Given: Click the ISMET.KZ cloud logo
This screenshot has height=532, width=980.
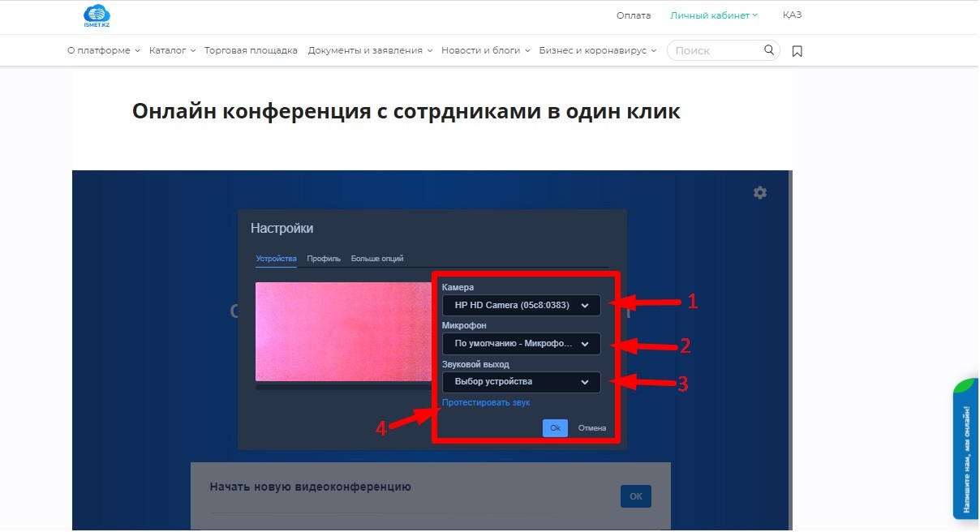Looking at the screenshot, I should click(97, 15).
